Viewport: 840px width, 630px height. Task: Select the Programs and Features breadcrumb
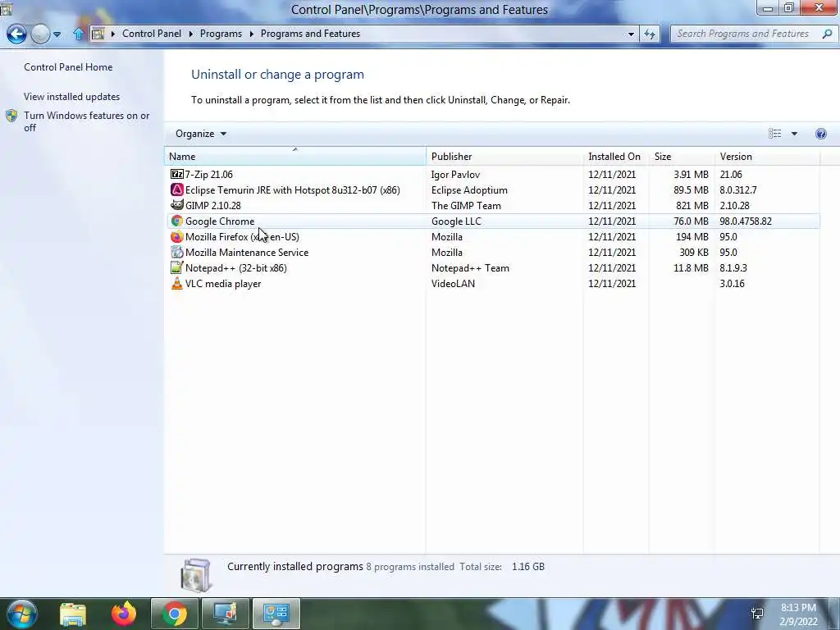point(310,34)
